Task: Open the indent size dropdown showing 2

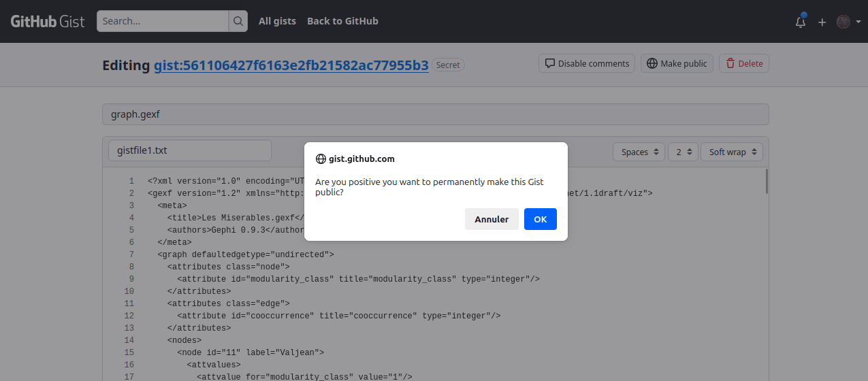Action: click(x=683, y=152)
